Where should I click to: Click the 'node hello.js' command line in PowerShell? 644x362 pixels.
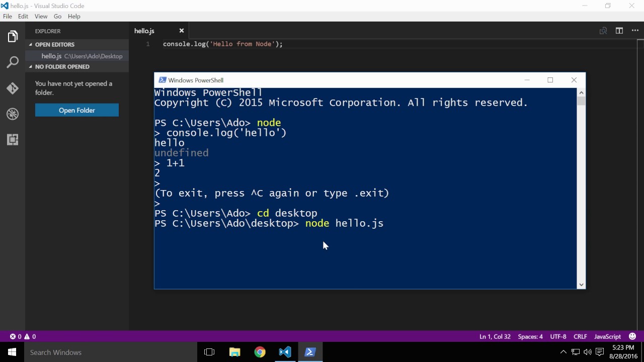(x=269, y=223)
